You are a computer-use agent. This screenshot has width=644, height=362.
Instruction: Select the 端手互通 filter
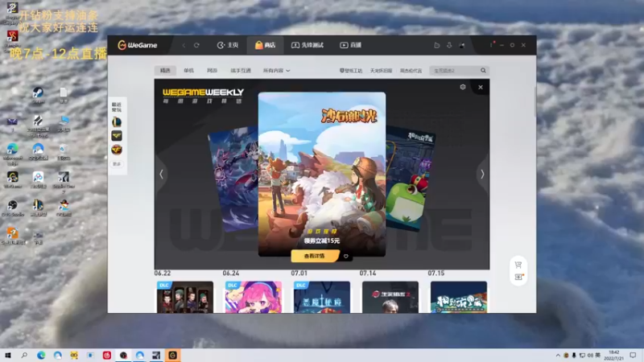coord(241,71)
